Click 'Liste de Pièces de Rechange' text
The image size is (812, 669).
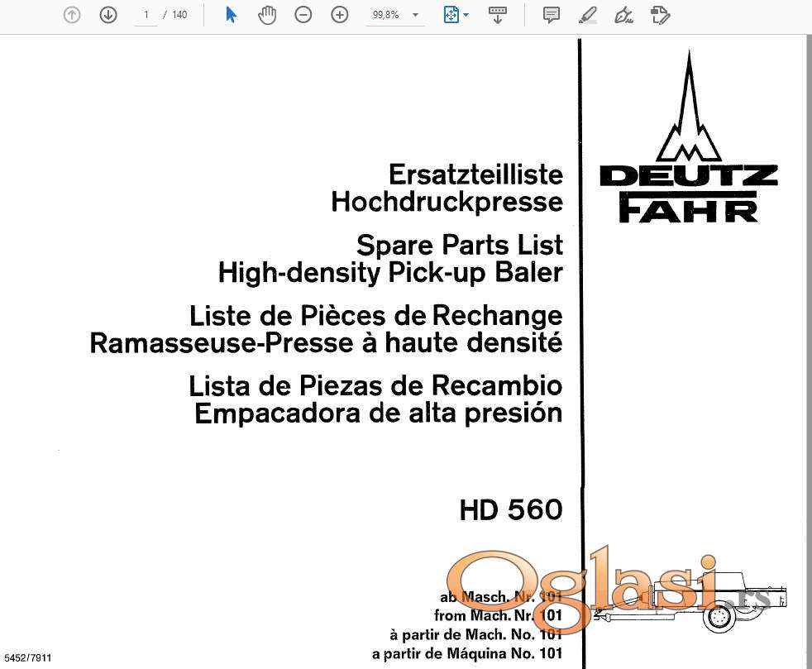(x=376, y=315)
